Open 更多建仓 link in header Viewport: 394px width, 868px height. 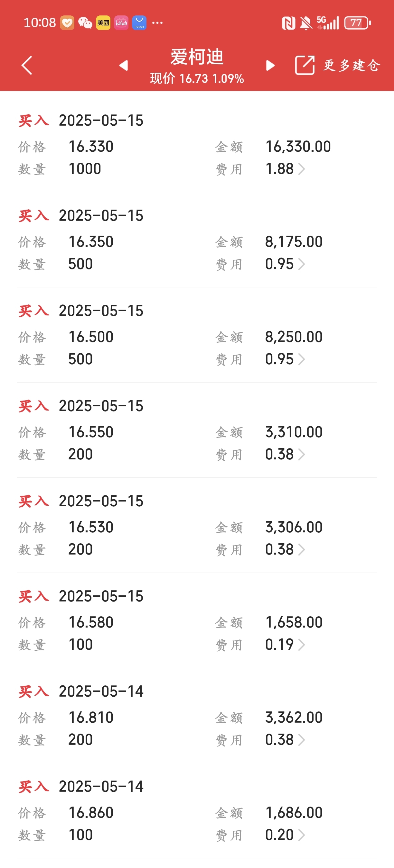(352, 65)
